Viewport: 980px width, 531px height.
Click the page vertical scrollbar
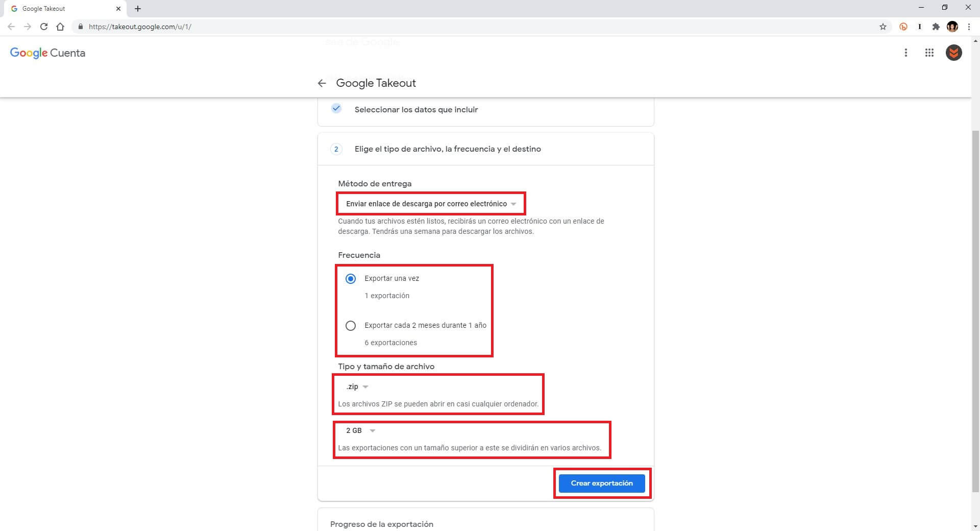pyautogui.click(x=975, y=311)
